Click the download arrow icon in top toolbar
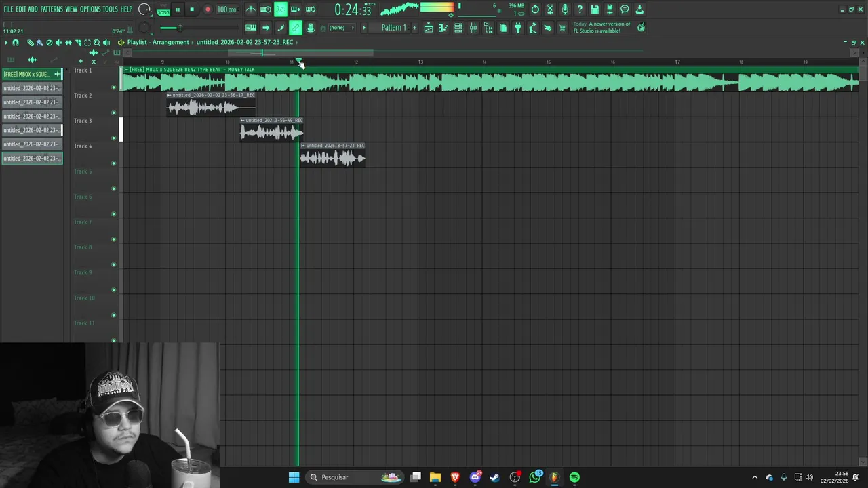The height and width of the screenshot is (488, 868). 639,9
